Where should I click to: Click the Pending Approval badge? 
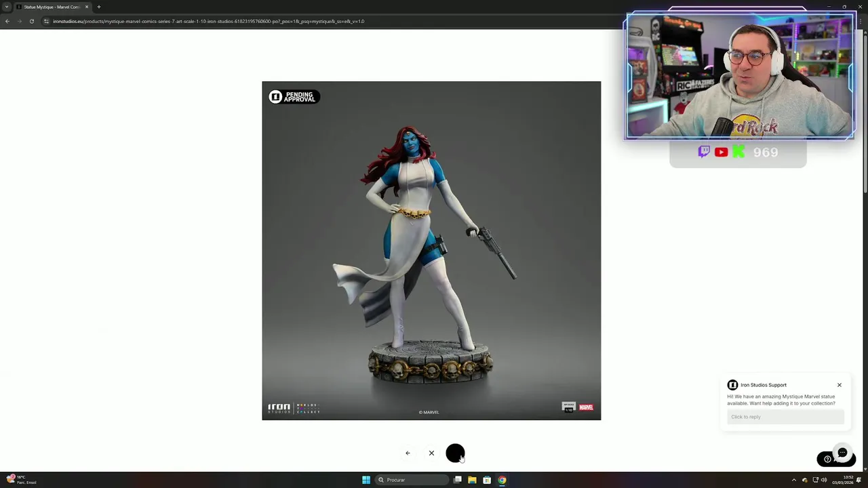click(294, 97)
